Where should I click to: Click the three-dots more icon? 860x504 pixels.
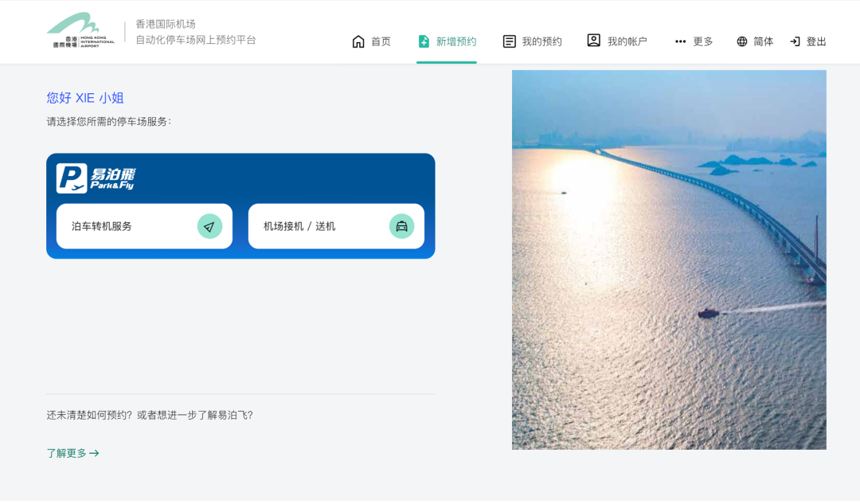(x=680, y=41)
